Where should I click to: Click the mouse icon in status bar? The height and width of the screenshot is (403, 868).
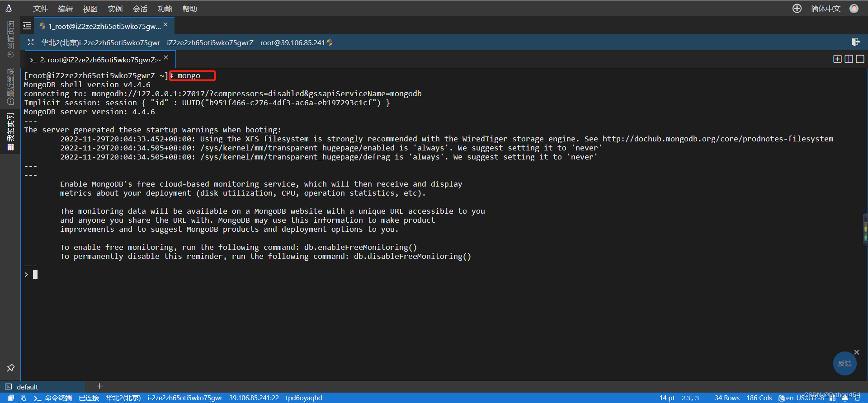coord(23,398)
